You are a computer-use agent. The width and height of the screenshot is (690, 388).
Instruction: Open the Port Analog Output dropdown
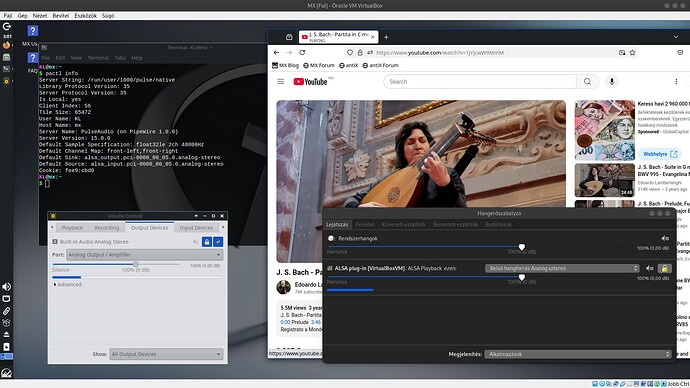coord(144,255)
